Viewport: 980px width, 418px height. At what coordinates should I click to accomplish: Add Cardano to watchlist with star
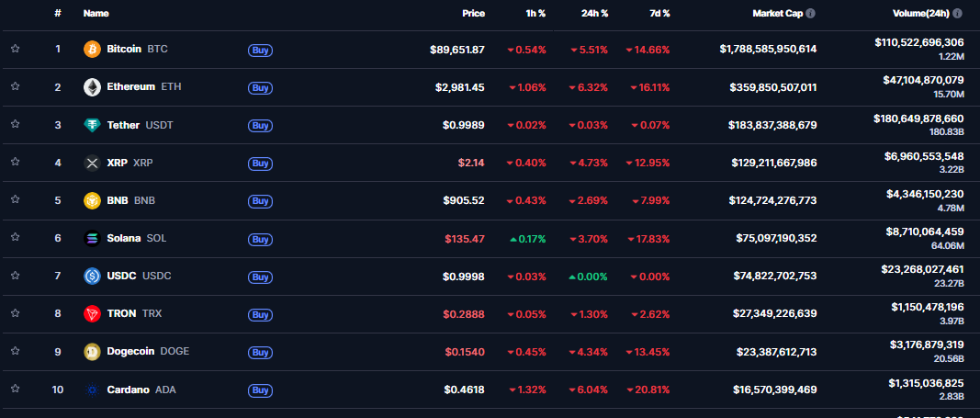coord(15,390)
